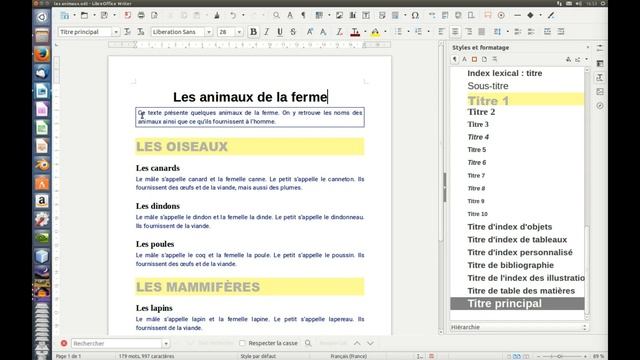Select 'Titre de table des matières' style
640x360 pixels.
coord(517,291)
